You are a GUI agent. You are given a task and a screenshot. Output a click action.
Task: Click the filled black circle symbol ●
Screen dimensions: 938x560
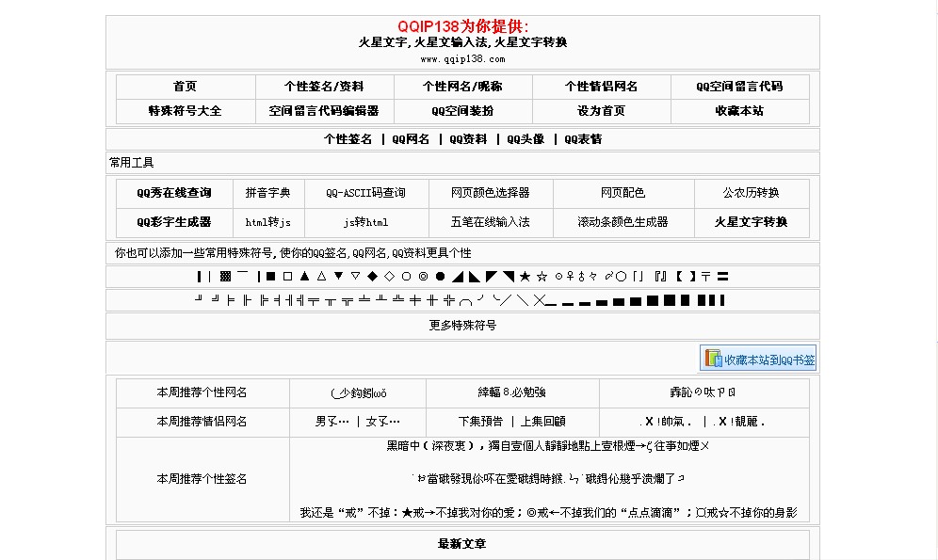pos(441,276)
